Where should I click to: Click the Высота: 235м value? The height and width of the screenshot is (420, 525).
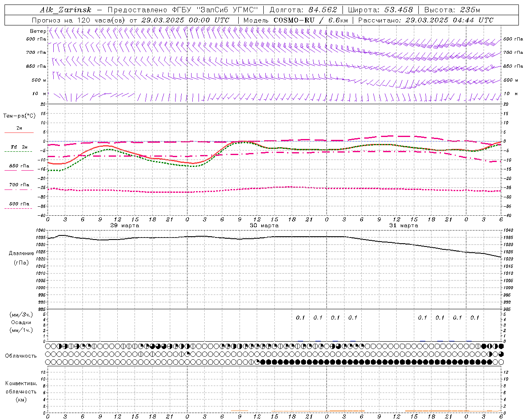pos(452,10)
